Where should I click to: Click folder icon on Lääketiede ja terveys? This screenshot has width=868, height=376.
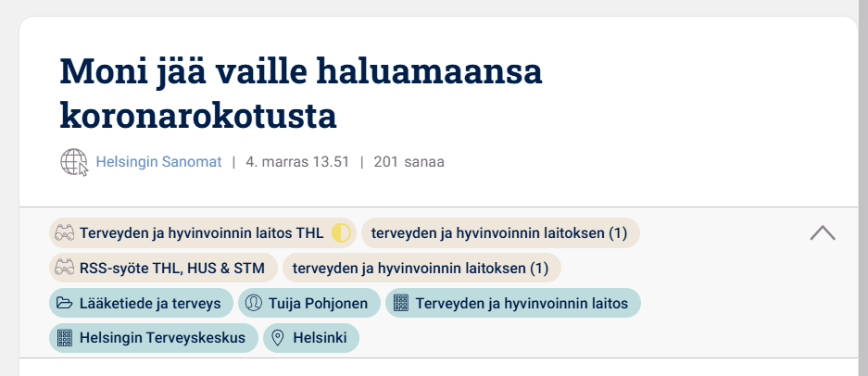(64, 303)
